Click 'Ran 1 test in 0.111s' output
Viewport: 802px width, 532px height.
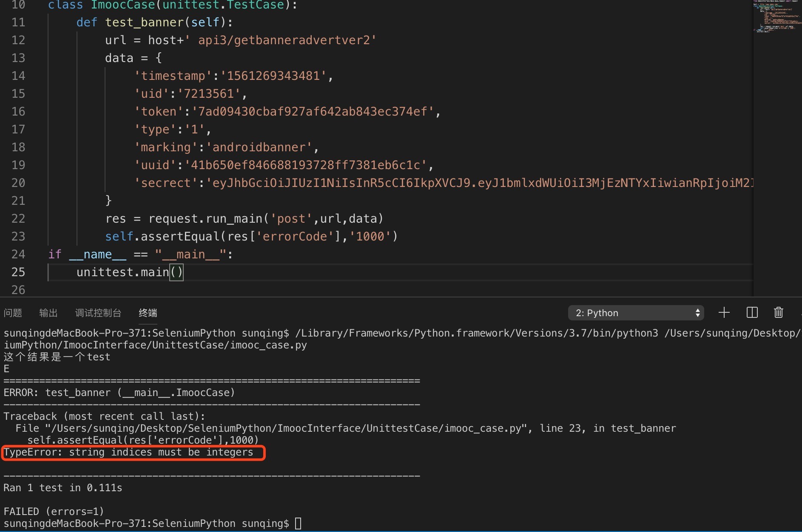[x=63, y=488]
